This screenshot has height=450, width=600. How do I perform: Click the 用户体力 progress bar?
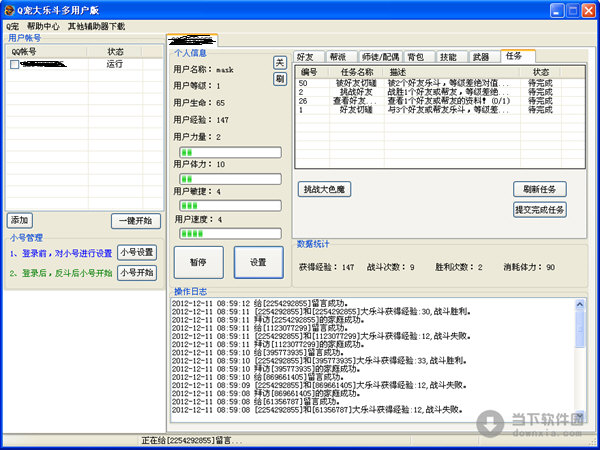[x=230, y=179]
